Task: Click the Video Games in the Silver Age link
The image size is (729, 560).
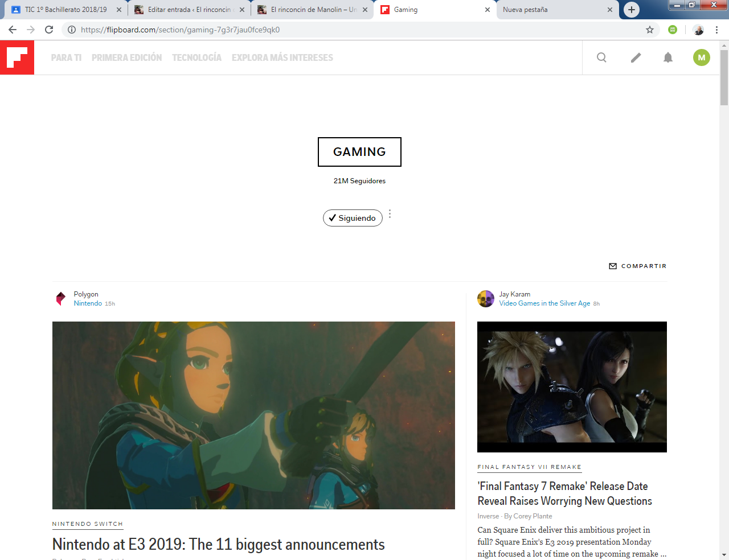Action: pyautogui.click(x=544, y=303)
